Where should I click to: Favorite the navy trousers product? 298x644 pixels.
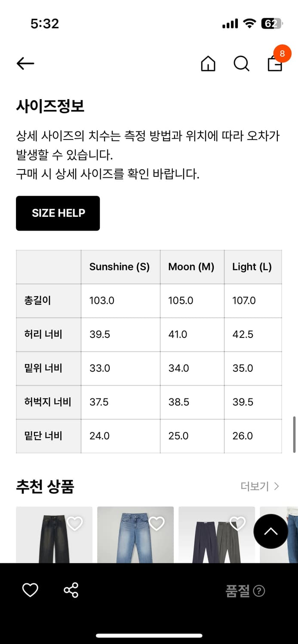coord(237,523)
